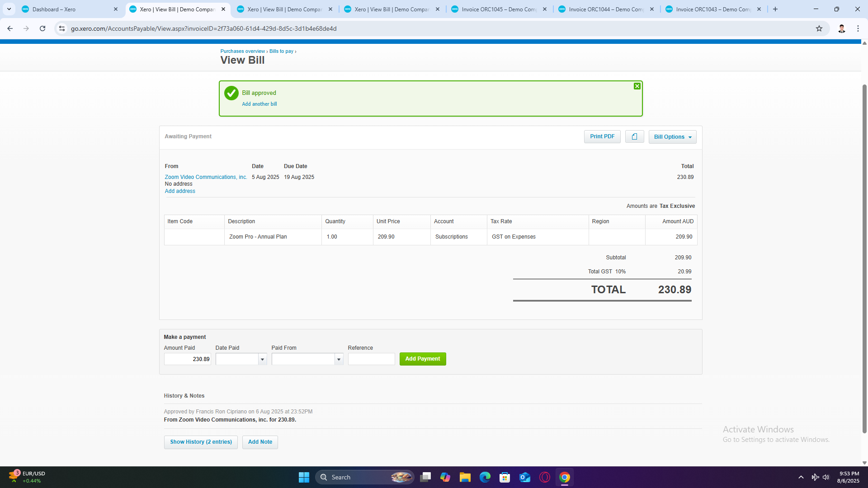
Task: Close the Dashboard – Xero tab
Action: pyautogui.click(x=116, y=9)
